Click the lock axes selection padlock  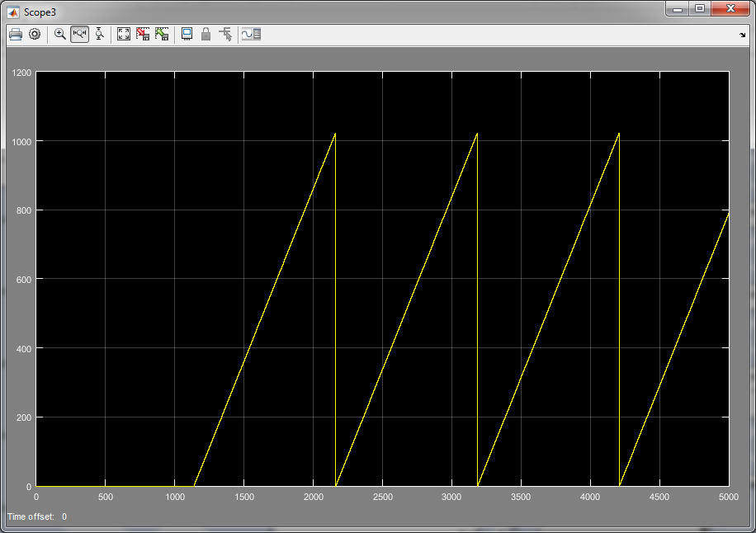(206, 34)
